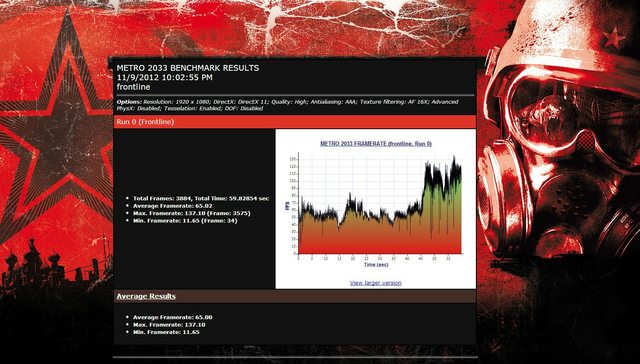The image size is (640, 364).
Task: Click the frontline scene name under the date
Action: point(133,87)
